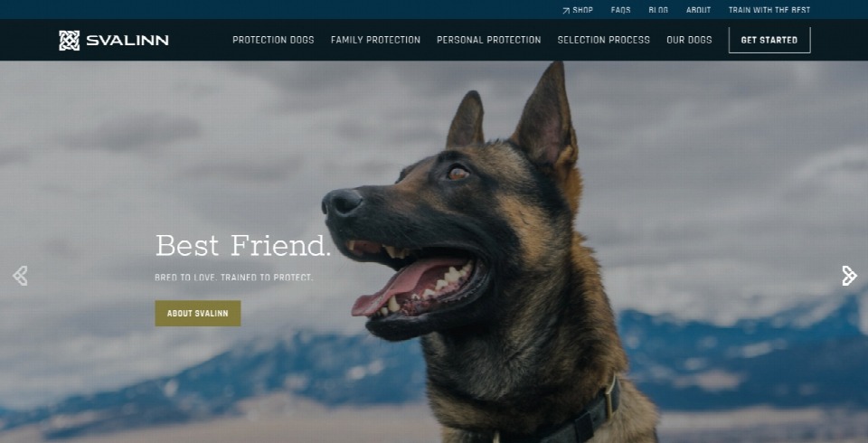The image size is (868, 443).
Task: Open the Protection Dogs menu item
Action: click(x=273, y=40)
